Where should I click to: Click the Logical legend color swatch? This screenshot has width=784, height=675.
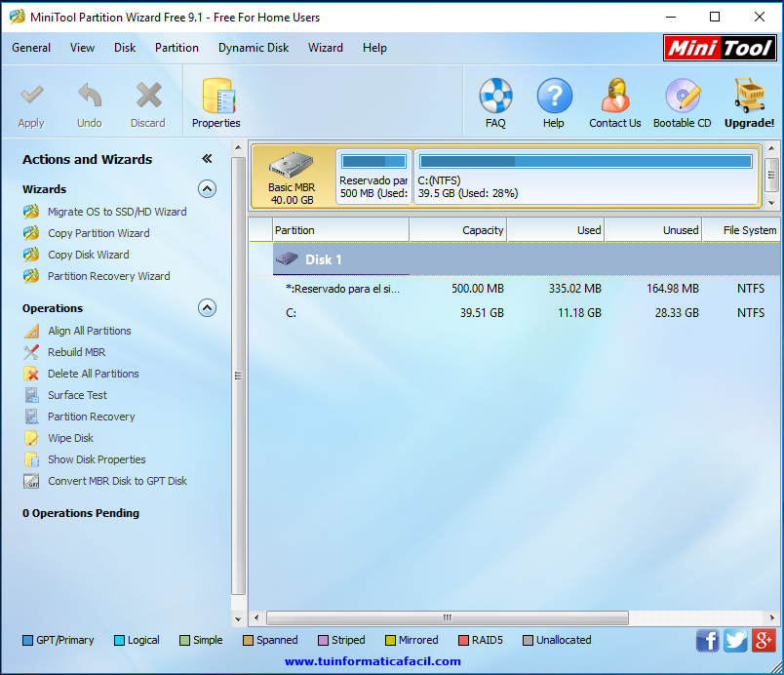[119, 641]
